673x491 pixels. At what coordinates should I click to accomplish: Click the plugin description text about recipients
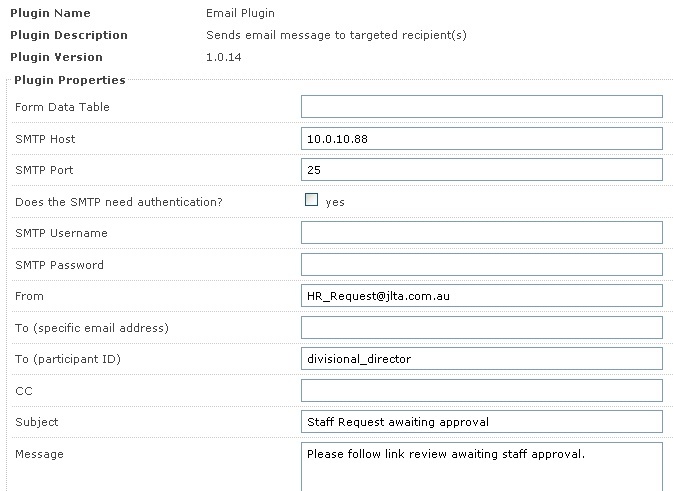[x=336, y=35]
